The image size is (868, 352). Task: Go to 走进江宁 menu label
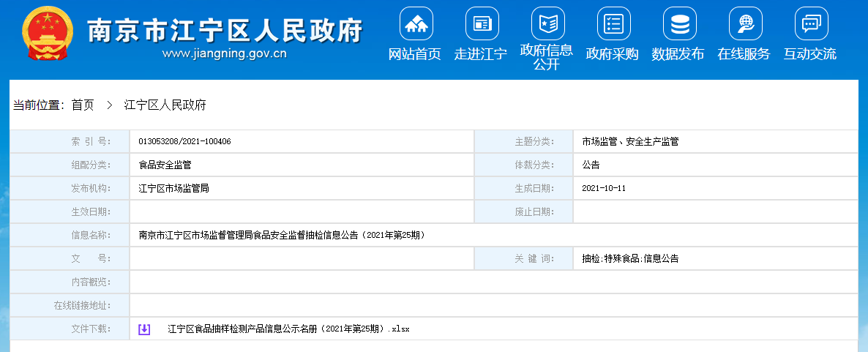point(481,54)
